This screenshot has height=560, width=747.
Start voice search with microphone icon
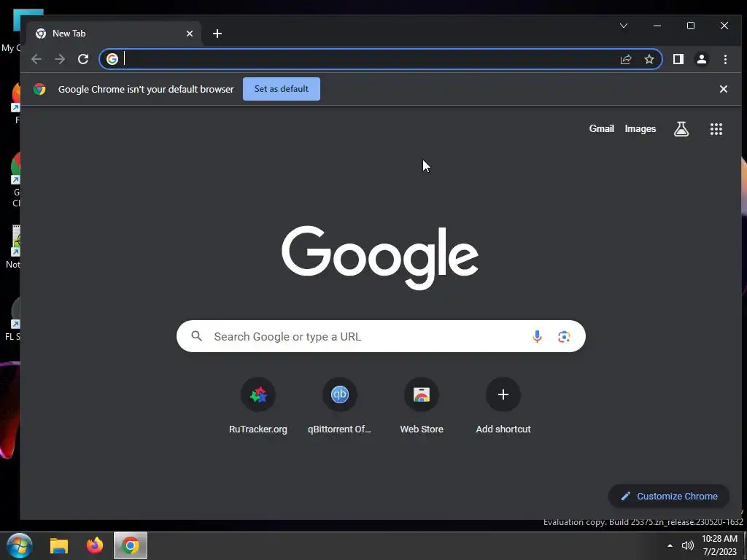(x=537, y=336)
